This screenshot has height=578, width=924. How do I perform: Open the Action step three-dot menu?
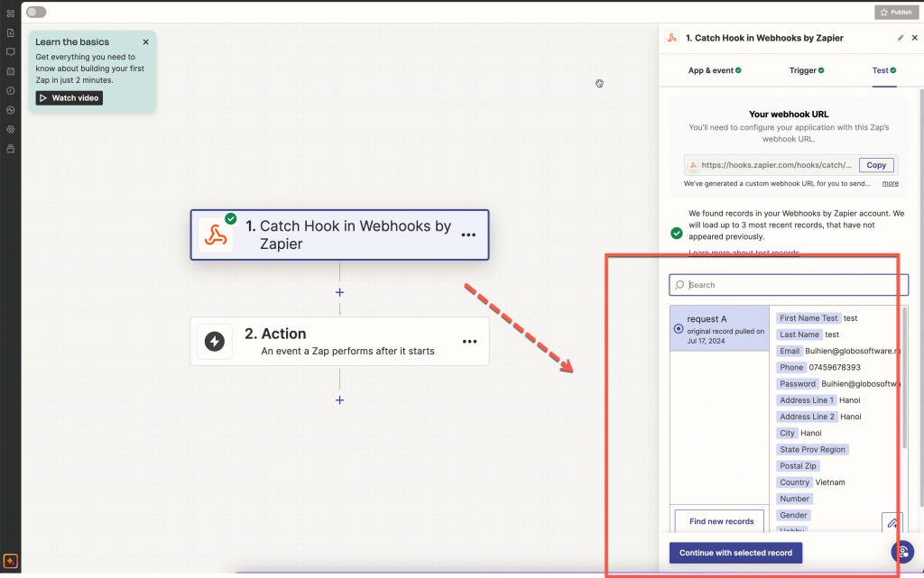click(469, 342)
